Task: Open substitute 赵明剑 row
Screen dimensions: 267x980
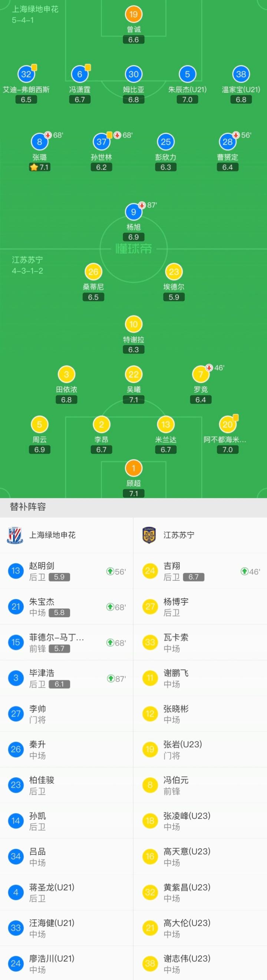Action: pyautogui.click(x=67, y=571)
